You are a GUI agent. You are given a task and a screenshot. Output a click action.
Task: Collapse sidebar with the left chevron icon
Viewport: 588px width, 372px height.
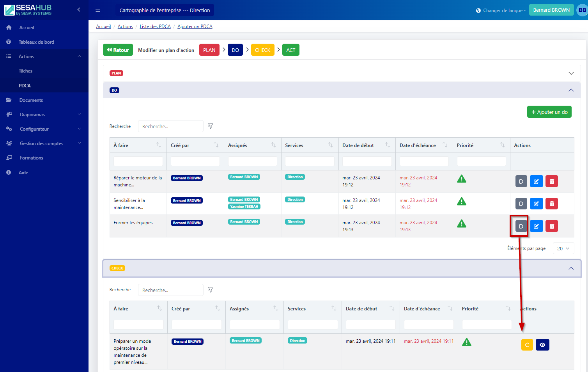coord(79,10)
